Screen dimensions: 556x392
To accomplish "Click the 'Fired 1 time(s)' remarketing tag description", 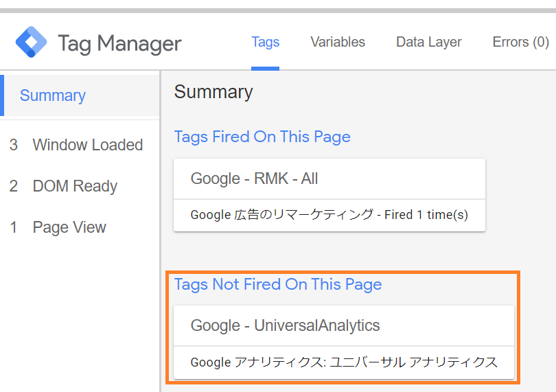I will 329,215.
